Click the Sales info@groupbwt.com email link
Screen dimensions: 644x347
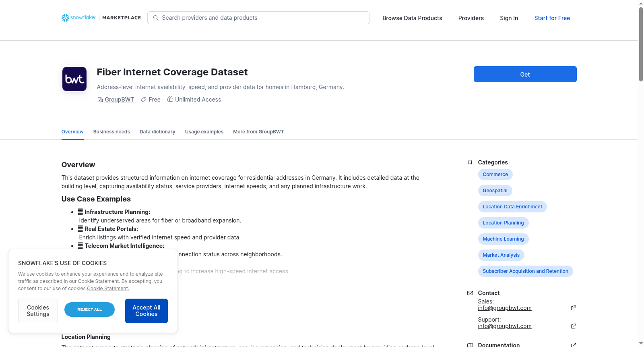(505, 308)
